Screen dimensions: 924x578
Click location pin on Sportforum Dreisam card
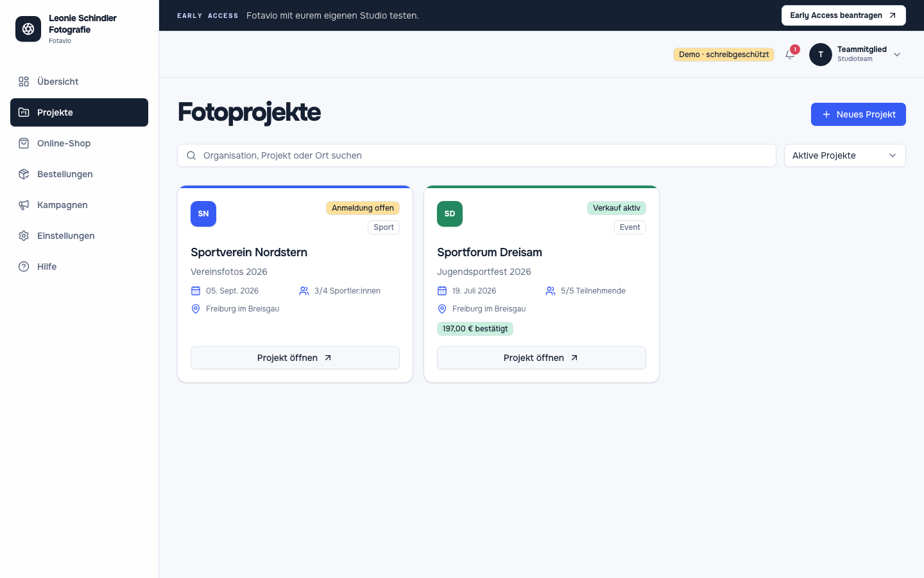(x=442, y=309)
